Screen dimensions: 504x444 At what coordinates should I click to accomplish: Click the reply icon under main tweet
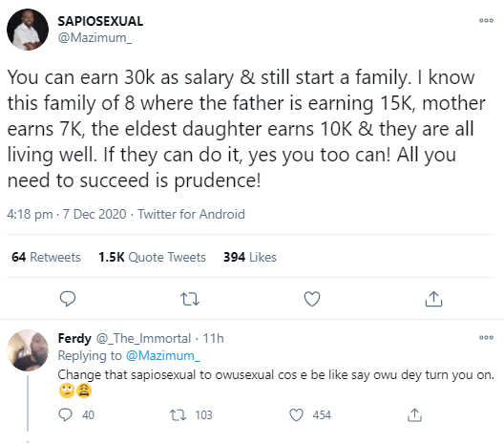[x=68, y=299]
